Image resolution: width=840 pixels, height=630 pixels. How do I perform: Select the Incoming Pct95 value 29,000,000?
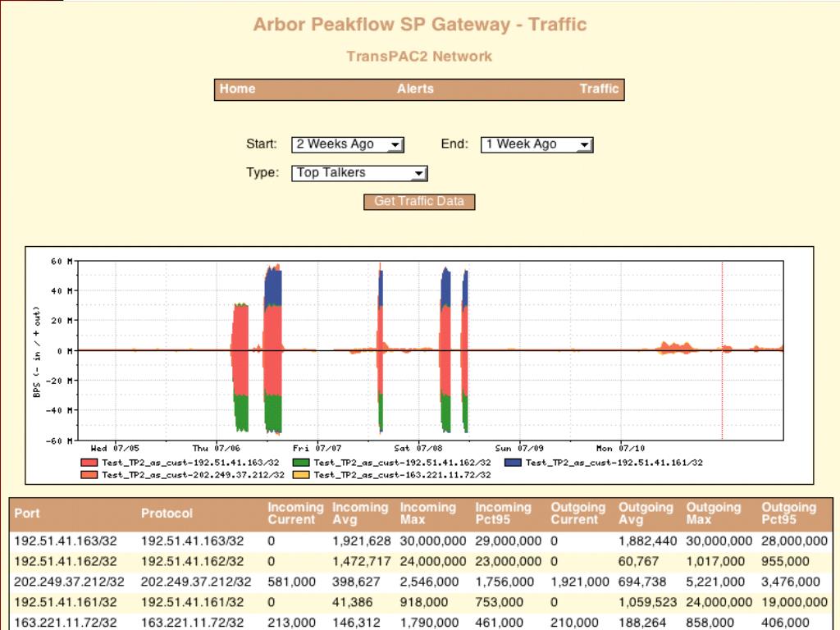click(x=509, y=541)
